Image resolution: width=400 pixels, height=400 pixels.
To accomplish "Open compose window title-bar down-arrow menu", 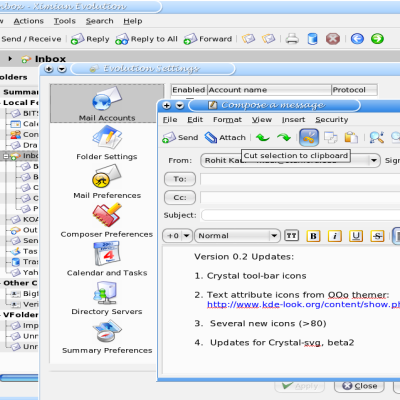I will (180, 105).
